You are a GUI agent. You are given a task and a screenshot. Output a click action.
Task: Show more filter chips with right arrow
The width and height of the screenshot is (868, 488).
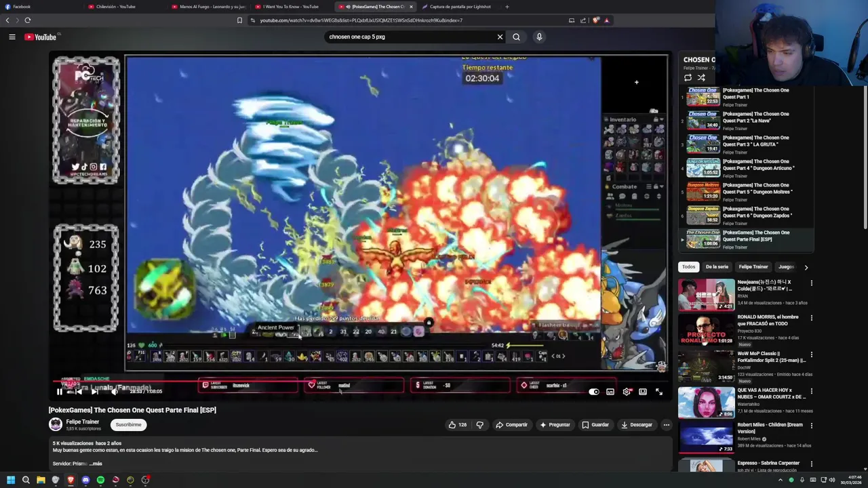coord(806,267)
